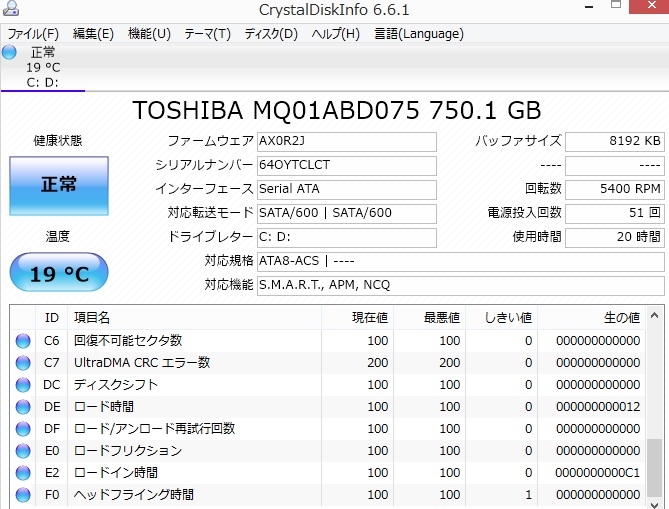The image size is (669, 509).
Task: Click the firmware field AX0R2J
Action: [346, 141]
